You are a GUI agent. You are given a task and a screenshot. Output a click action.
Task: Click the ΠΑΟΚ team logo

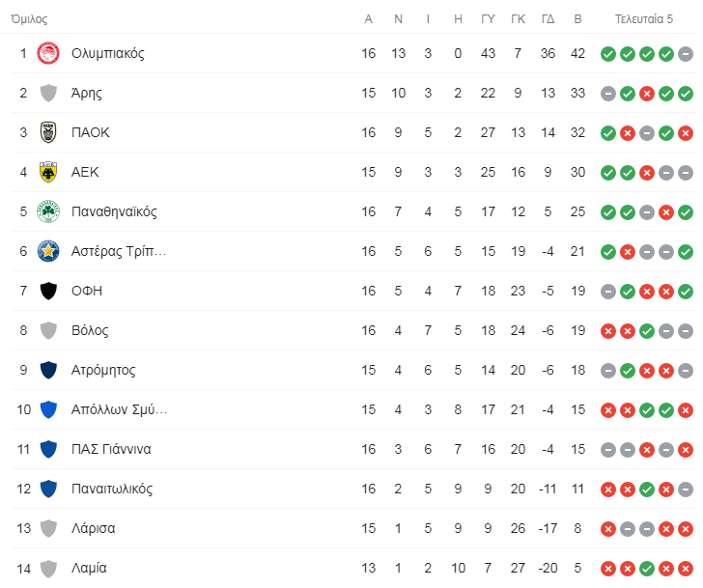[x=48, y=132]
